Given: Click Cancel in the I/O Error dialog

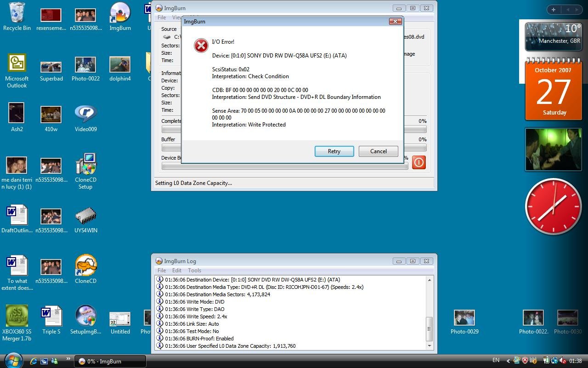Looking at the screenshot, I should (378, 151).
